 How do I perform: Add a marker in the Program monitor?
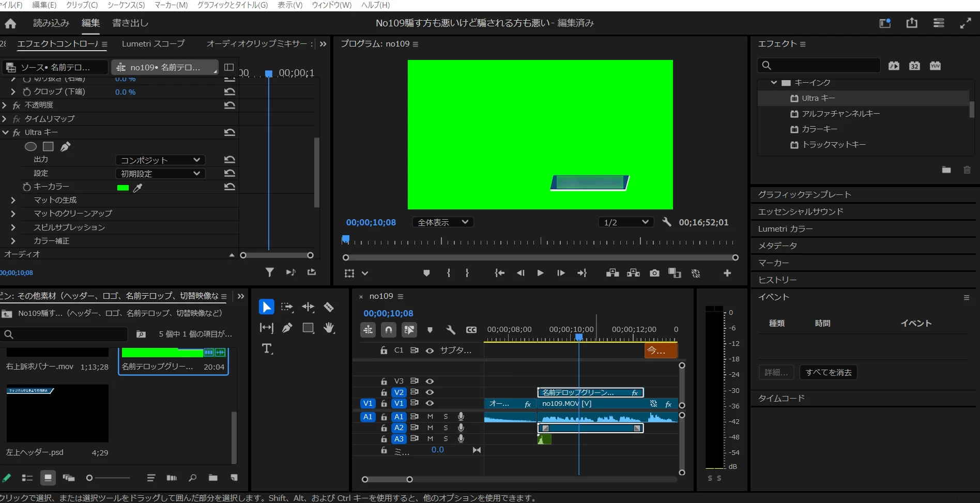426,273
